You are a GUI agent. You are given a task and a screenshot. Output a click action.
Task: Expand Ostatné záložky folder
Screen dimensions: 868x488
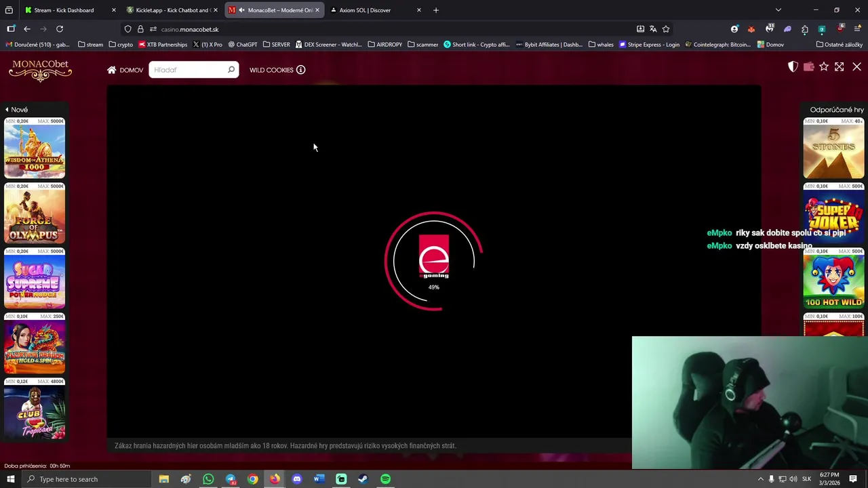pos(840,45)
